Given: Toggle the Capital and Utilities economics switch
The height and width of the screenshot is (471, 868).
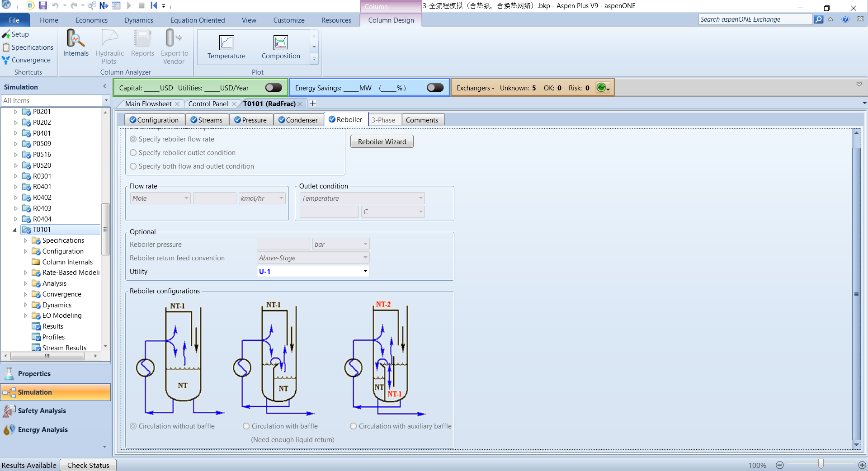Looking at the screenshot, I should tap(274, 88).
